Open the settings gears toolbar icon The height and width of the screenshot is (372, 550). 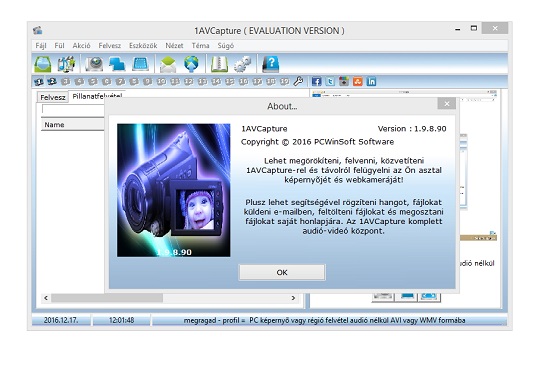click(x=243, y=64)
